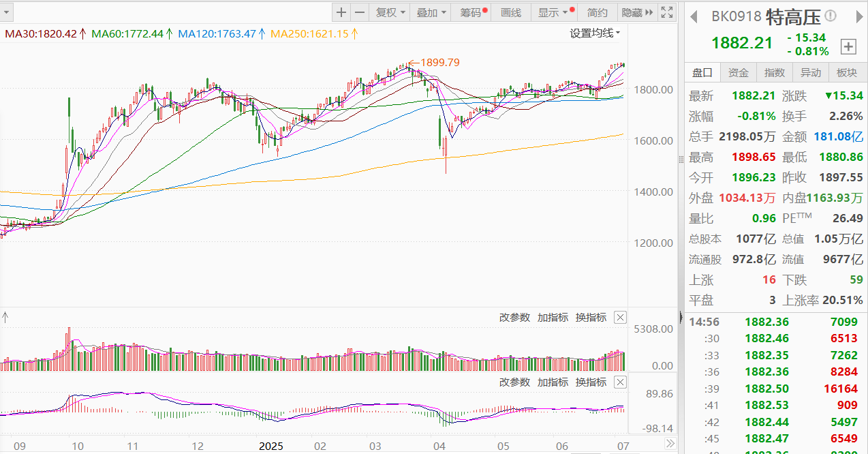Select the 板块 tab
This screenshot has width=868, height=454.
coord(847,73)
